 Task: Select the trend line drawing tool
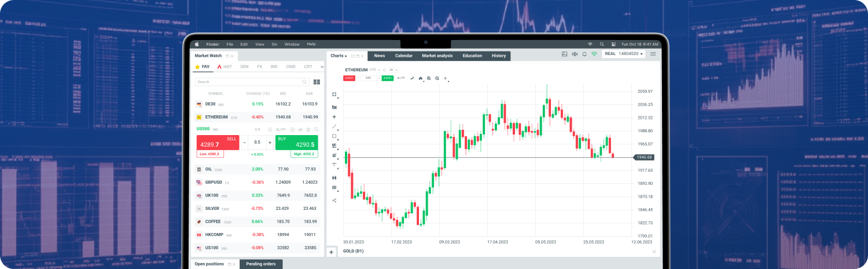coord(334,126)
